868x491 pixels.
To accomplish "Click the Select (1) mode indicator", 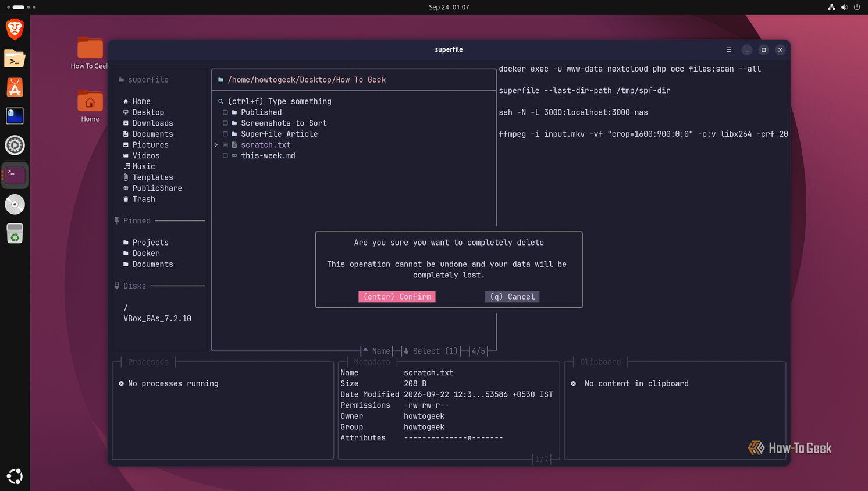I will click(x=431, y=351).
